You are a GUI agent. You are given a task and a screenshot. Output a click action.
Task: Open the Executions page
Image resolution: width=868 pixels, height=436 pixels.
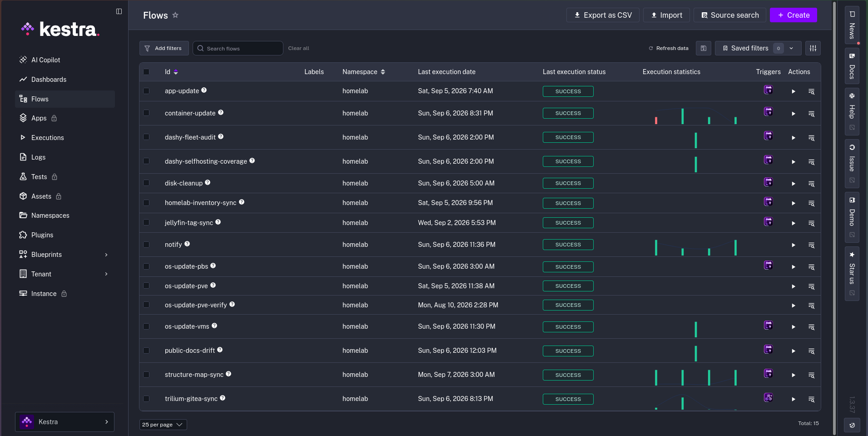tap(64, 138)
